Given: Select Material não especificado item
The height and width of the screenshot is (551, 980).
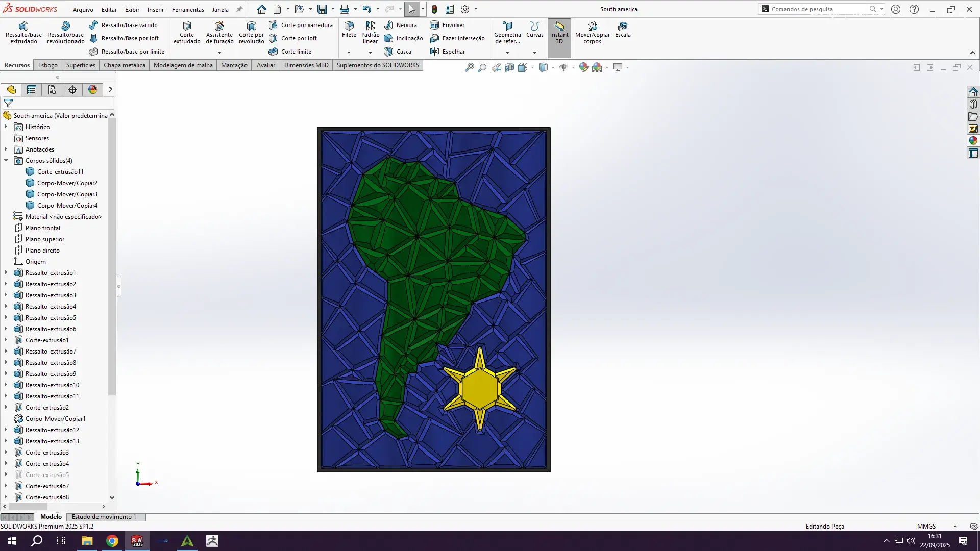Looking at the screenshot, I should coord(64,216).
